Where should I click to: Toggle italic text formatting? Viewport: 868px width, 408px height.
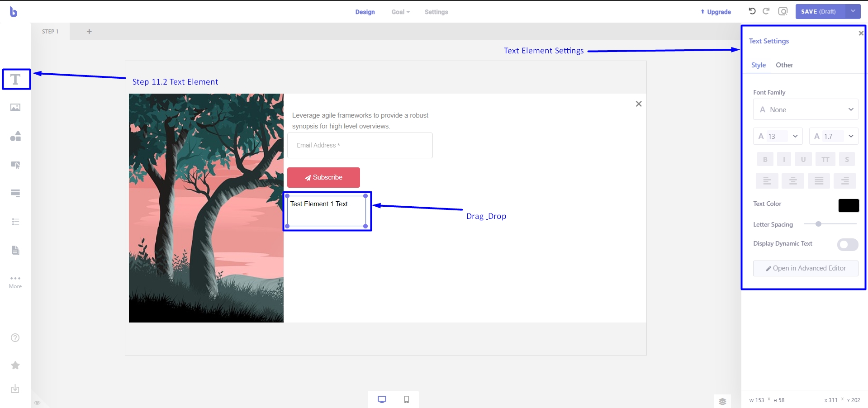[x=784, y=159]
